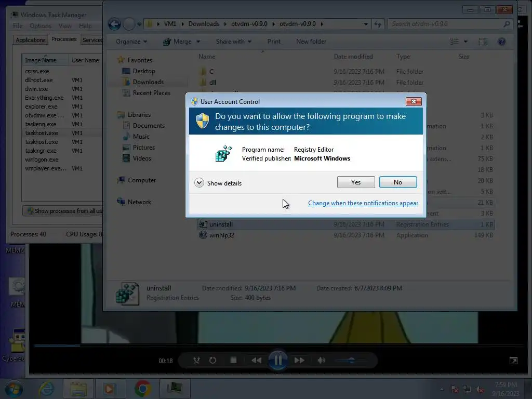
Task: Sort by Type column header
Action: point(403,56)
